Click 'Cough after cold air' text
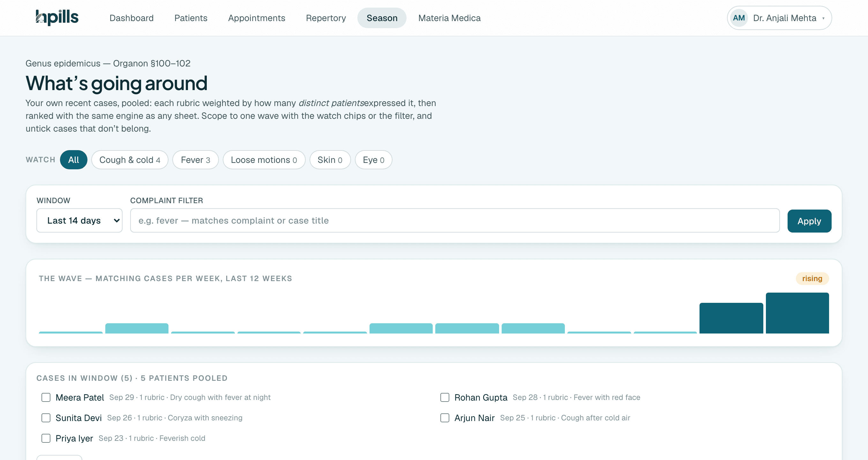 [x=595, y=418]
